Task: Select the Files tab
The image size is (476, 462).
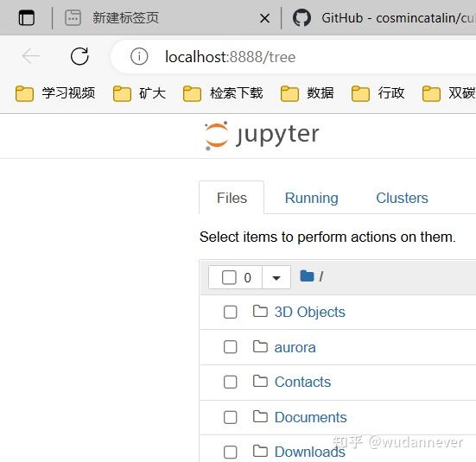Action: pos(232,198)
